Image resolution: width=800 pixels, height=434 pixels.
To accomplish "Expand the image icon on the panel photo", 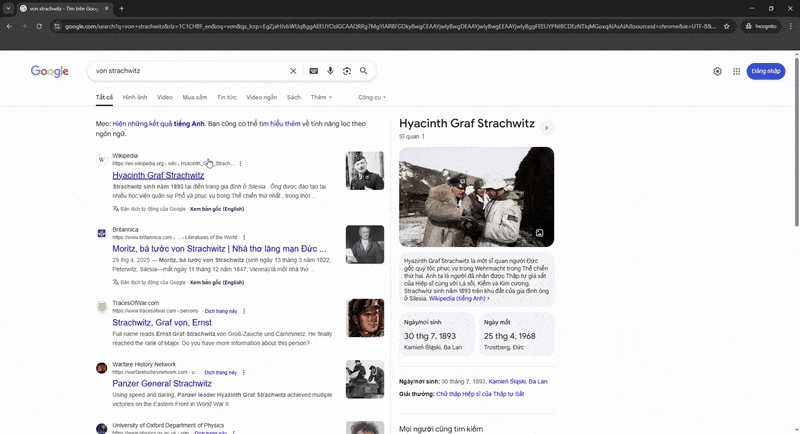I will click(x=539, y=233).
